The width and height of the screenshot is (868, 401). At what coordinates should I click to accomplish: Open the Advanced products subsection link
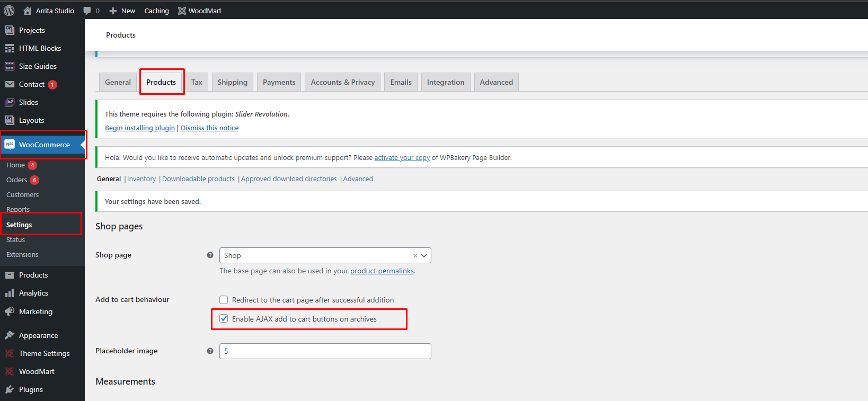click(x=358, y=179)
